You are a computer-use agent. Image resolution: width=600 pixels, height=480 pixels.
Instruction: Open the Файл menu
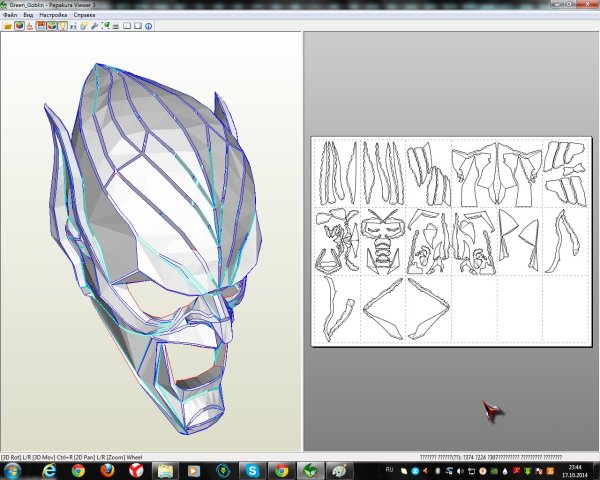[x=10, y=15]
